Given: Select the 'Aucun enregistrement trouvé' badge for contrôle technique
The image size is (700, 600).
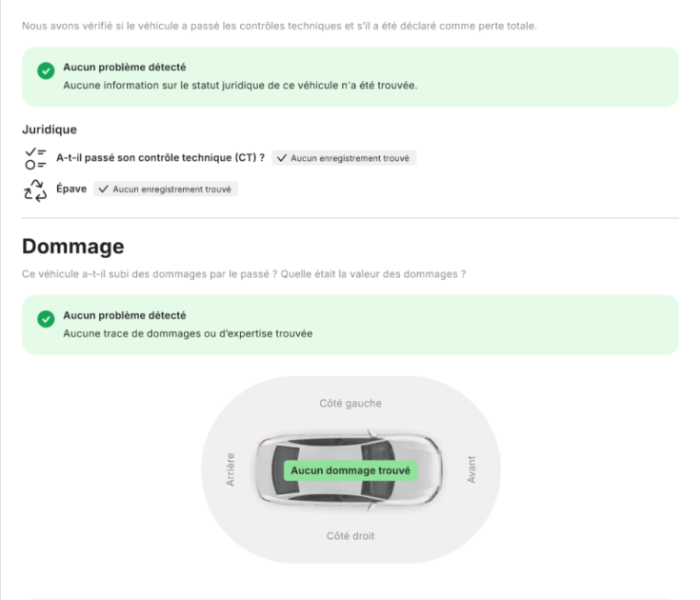Looking at the screenshot, I should pos(344,158).
